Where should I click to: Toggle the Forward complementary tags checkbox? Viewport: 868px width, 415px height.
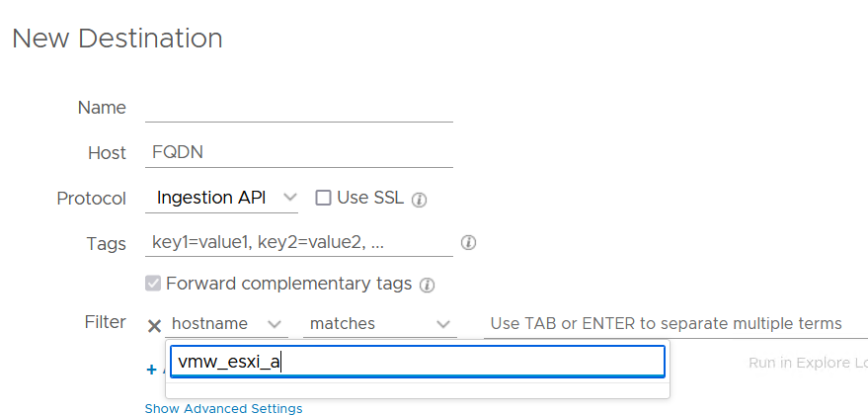(153, 284)
